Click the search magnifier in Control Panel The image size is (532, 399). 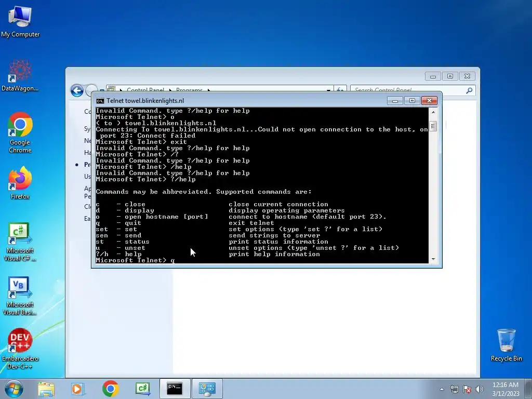point(469,90)
